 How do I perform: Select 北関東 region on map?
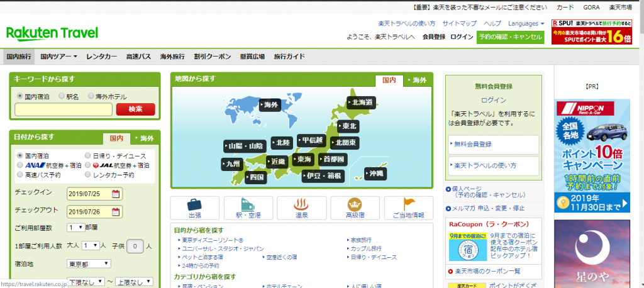pos(345,143)
